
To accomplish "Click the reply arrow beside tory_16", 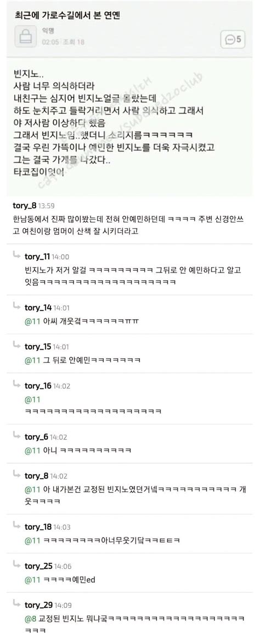I will (x=16, y=385).
